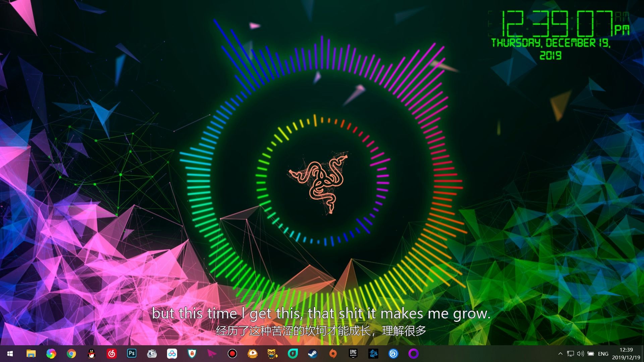Launch Origin from the taskbar
644x362 pixels.
click(x=333, y=354)
